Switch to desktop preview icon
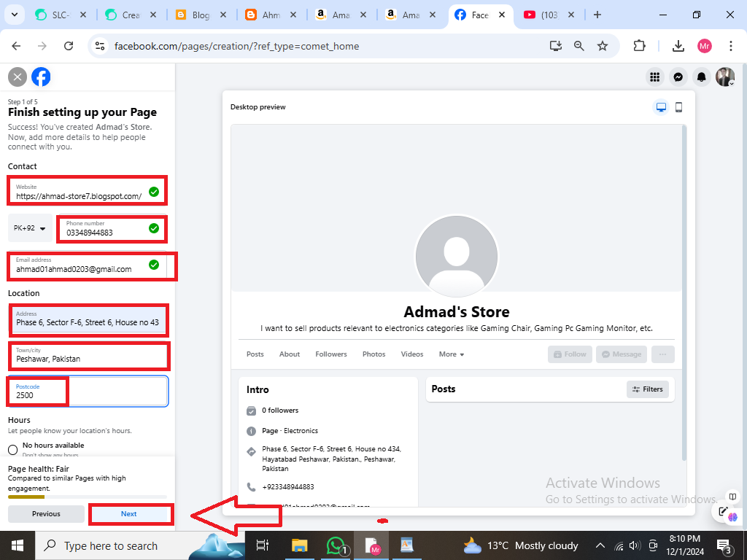 pyautogui.click(x=661, y=108)
